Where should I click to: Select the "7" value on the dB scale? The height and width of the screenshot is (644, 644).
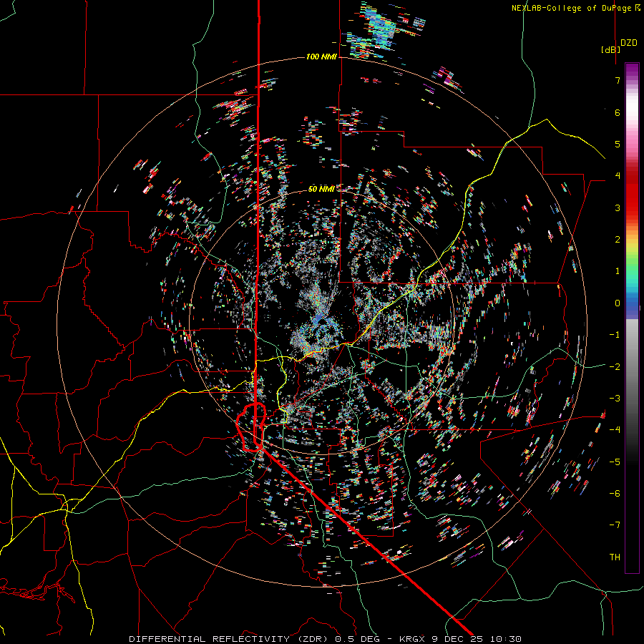coord(618,80)
